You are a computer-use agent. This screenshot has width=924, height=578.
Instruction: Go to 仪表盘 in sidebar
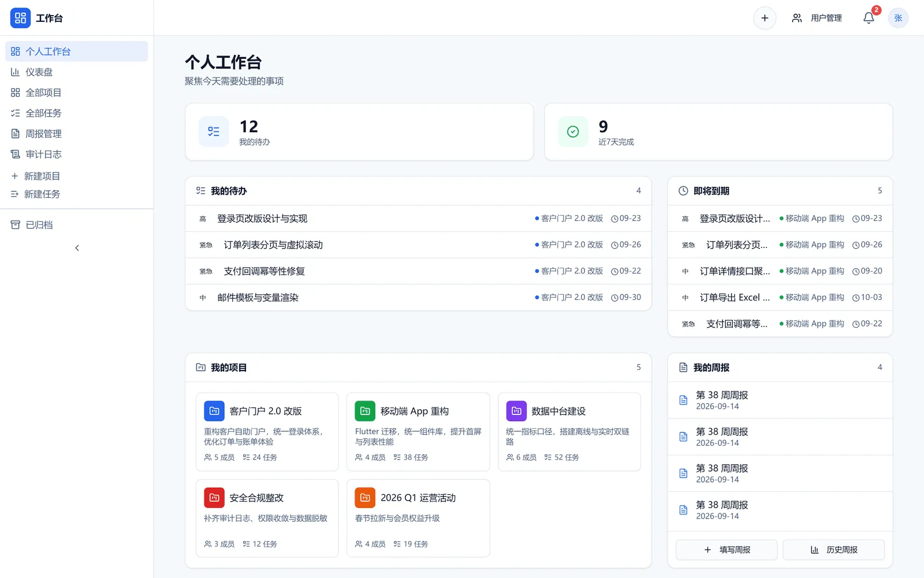tap(77, 72)
